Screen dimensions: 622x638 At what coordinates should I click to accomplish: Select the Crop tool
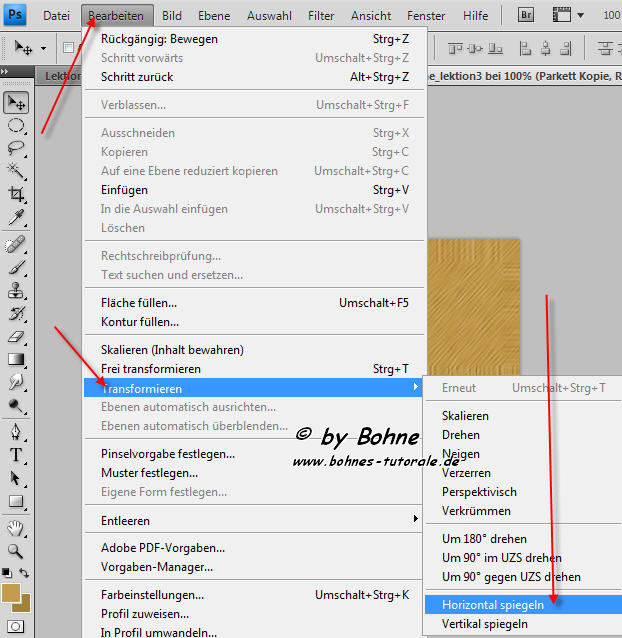click(x=16, y=194)
